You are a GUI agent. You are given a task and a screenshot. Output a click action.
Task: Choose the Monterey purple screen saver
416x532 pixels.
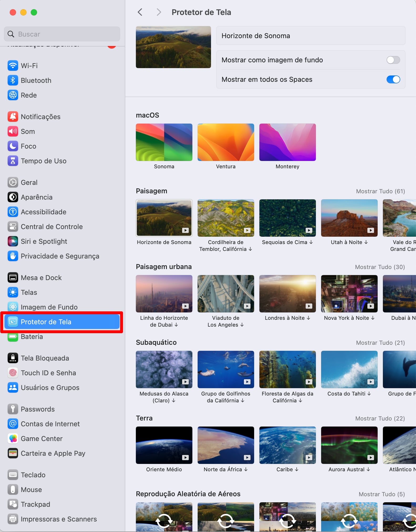pos(287,142)
